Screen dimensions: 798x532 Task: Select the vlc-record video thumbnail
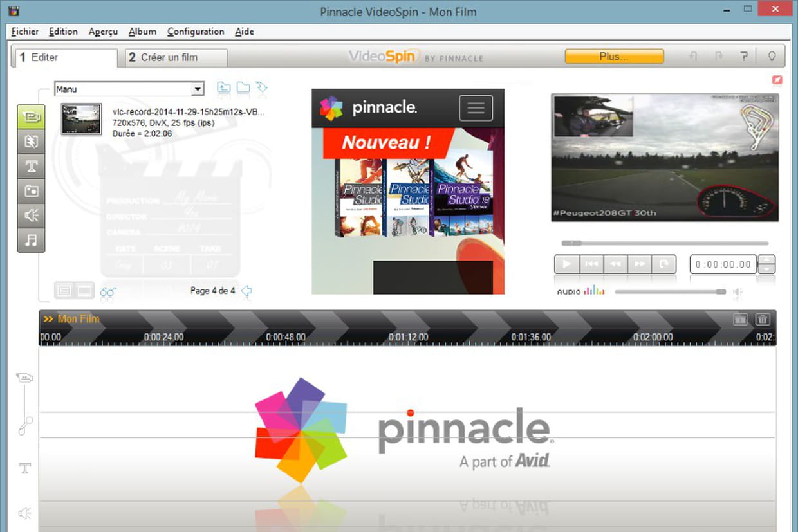81,119
